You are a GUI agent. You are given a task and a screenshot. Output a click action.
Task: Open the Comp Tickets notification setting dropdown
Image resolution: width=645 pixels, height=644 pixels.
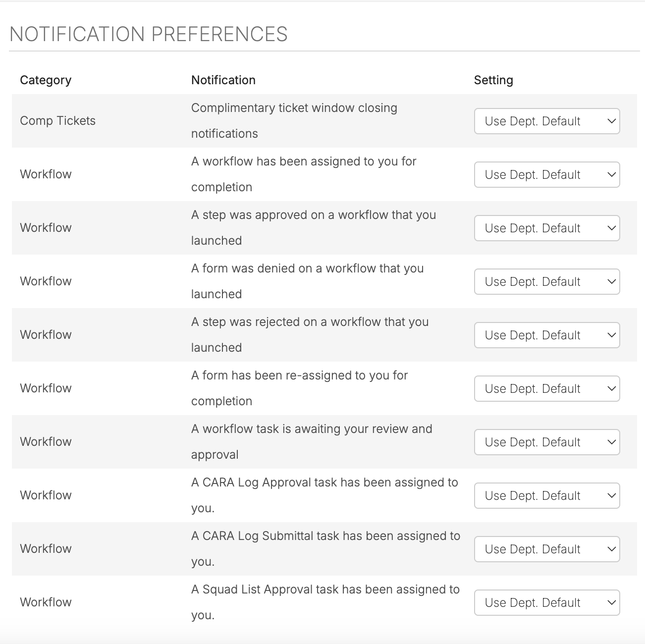pos(547,121)
